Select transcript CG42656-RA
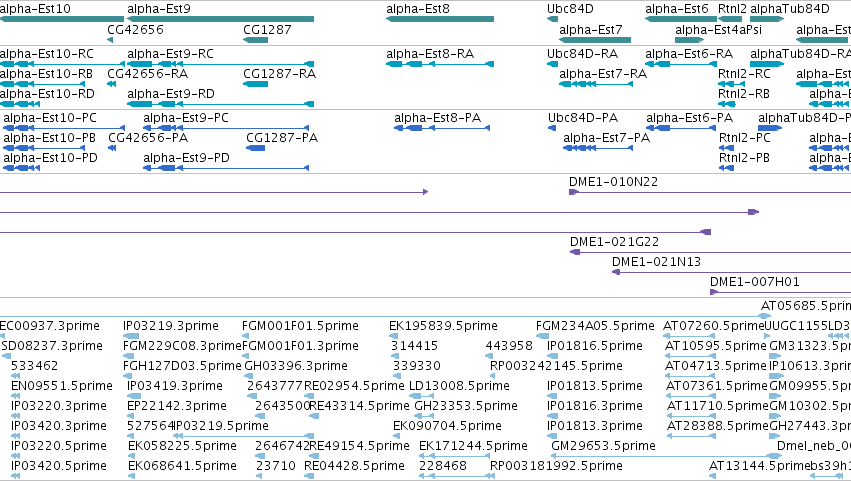The image size is (851, 481). coord(148,74)
